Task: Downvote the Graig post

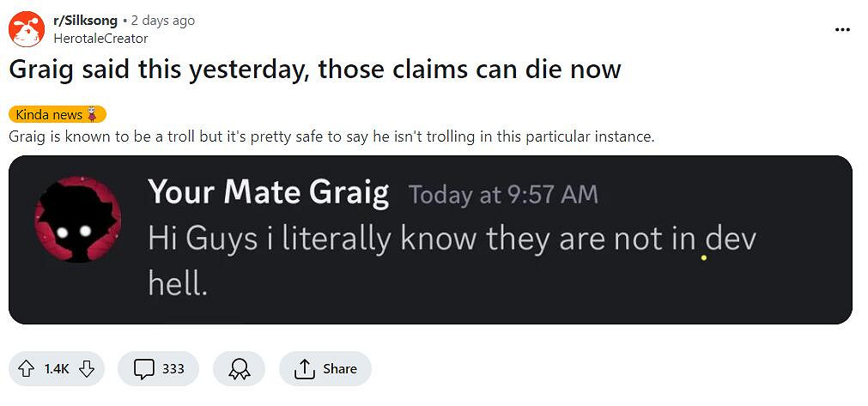Action: tap(86, 368)
